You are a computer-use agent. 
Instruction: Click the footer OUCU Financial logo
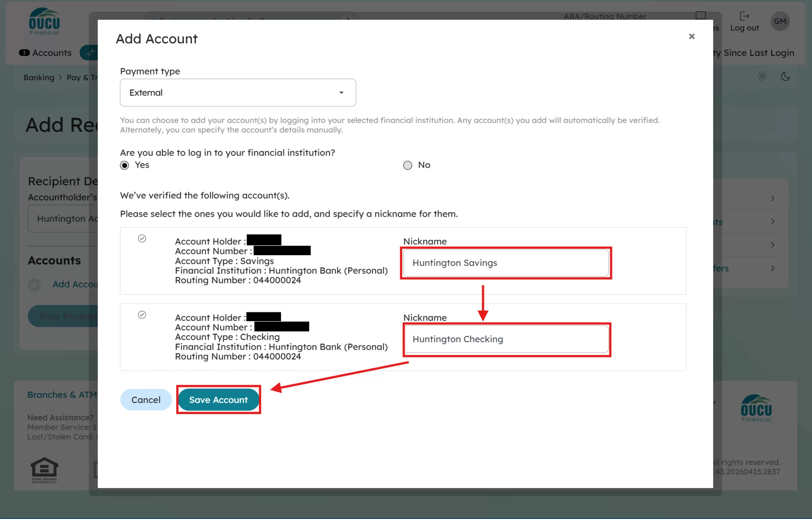[x=756, y=408]
